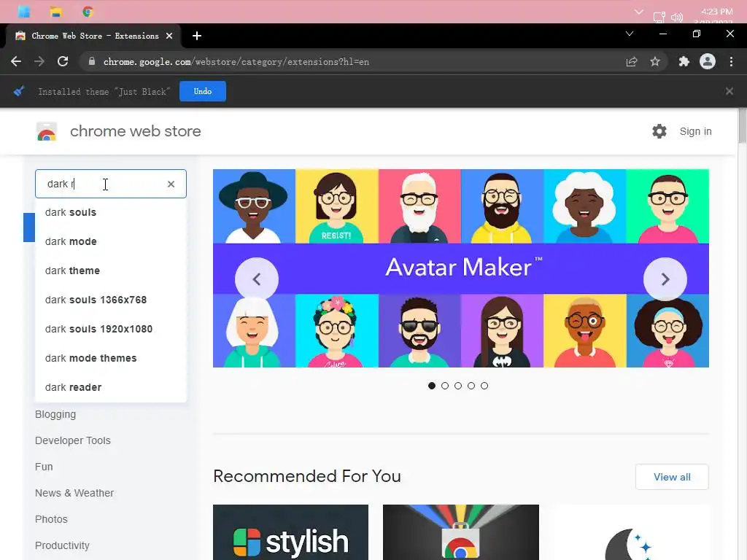The image size is (747, 560).
Task: Select the second carousel dot
Action: 445,386
